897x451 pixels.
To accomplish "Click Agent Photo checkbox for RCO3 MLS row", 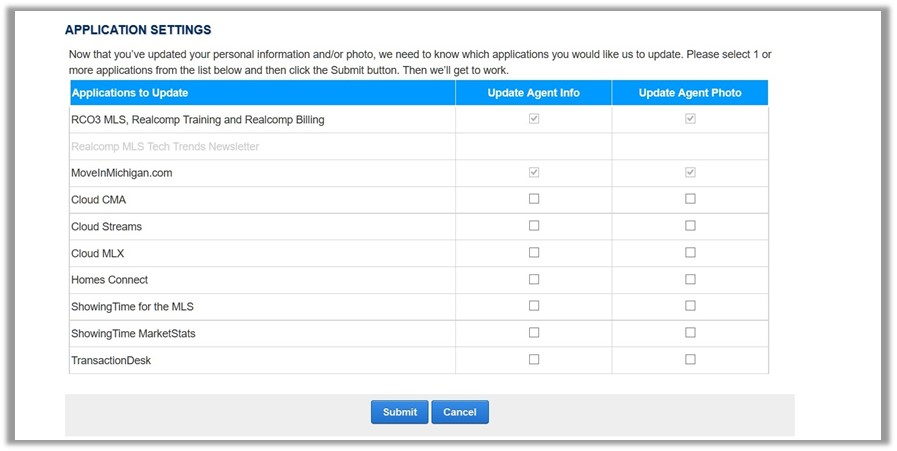I will 690,118.
